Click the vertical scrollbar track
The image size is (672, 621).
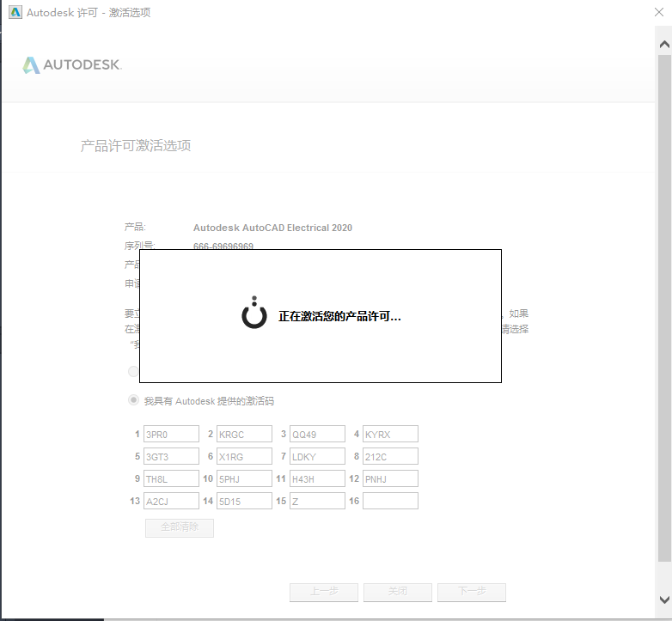[x=664, y=307]
